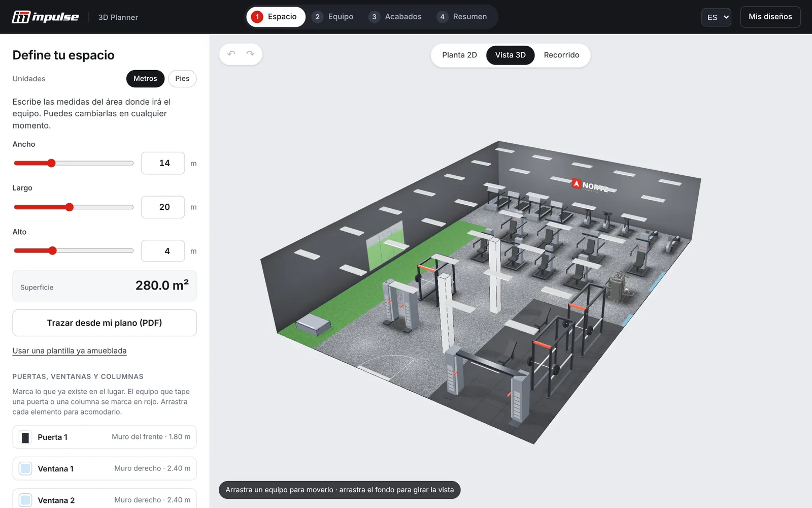The height and width of the screenshot is (508, 812).
Task: Click the Ancho slider handle
Action: point(51,163)
